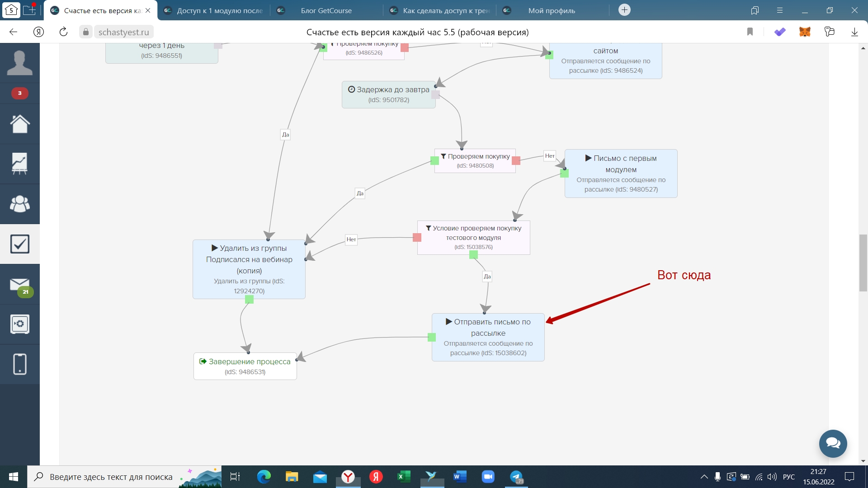
Task: Open the home icon in sidebar
Action: [19, 124]
